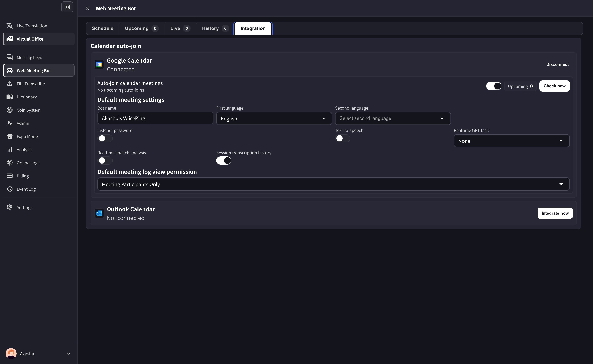
Task: Click the Admin user-gear icon
Action: (10, 123)
